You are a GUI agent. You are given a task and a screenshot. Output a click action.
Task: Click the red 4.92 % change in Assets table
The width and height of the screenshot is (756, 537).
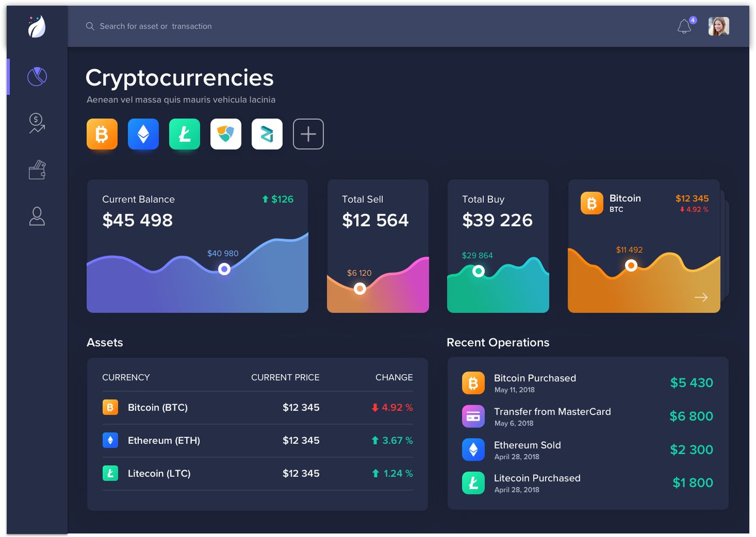pos(392,407)
